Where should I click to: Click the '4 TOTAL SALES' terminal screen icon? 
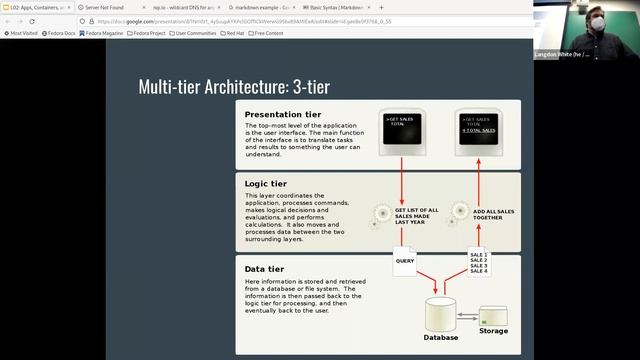coord(478,132)
